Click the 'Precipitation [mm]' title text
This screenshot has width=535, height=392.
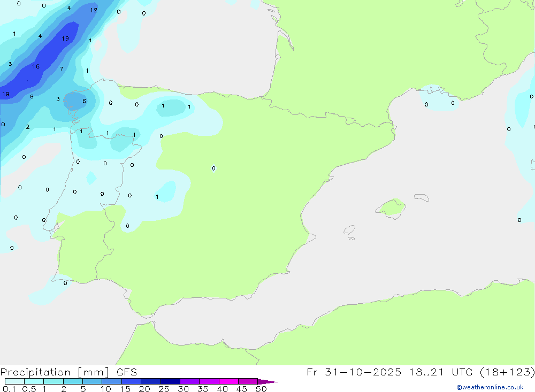click(x=55, y=373)
